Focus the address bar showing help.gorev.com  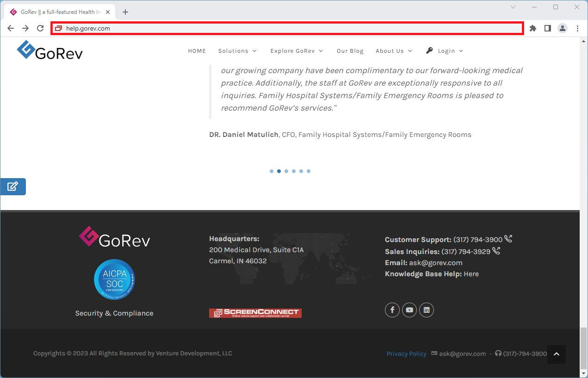pyautogui.click(x=287, y=28)
